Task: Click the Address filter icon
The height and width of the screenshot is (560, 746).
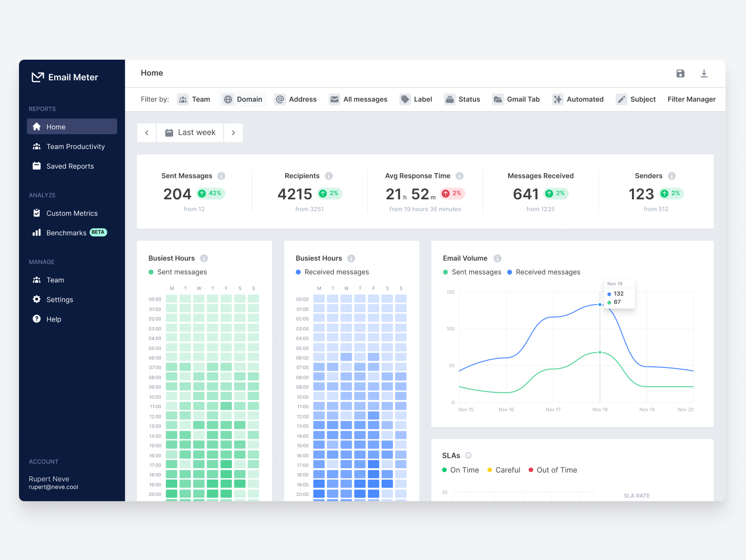Action: pyautogui.click(x=280, y=99)
